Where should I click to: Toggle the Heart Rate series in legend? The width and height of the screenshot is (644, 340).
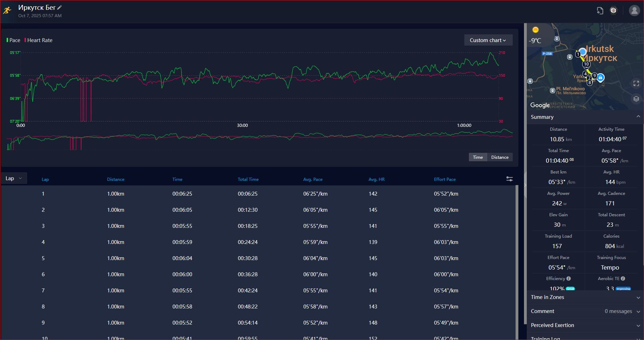coord(39,40)
